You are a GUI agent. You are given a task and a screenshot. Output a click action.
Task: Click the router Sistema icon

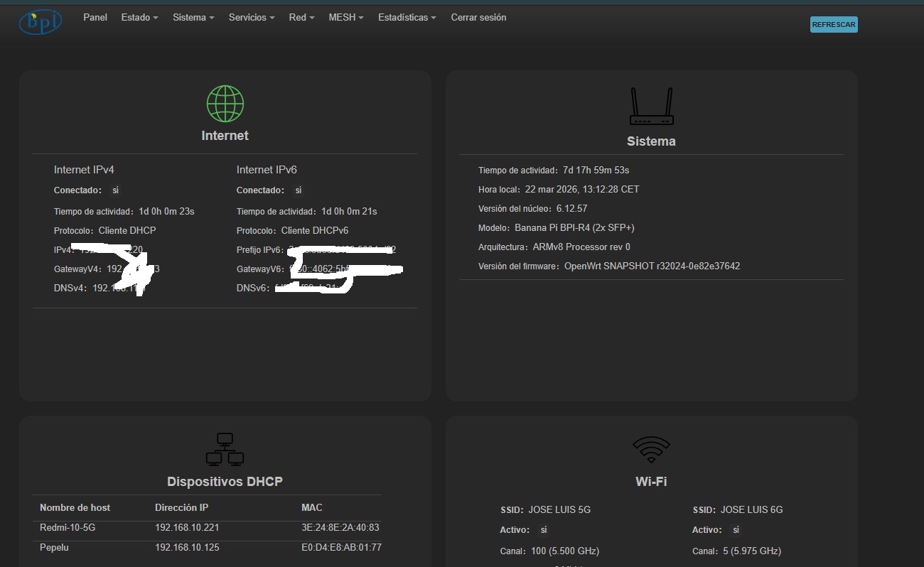651,107
